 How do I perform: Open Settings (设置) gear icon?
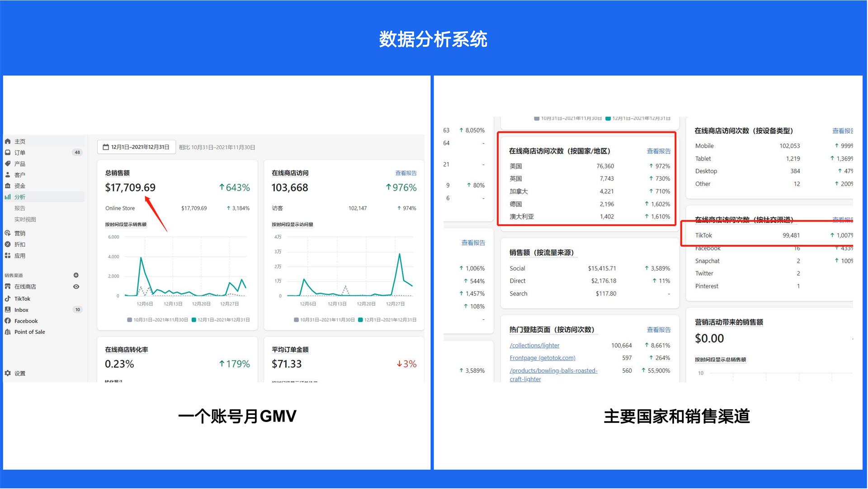pyautogui.click(x=8, y=373)
